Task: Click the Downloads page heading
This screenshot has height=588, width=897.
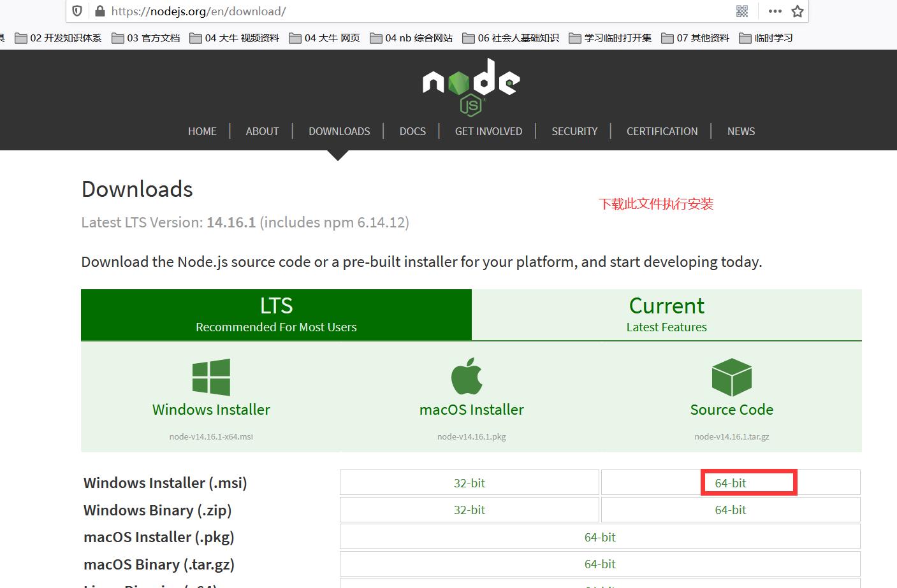Action: point(137,189)
